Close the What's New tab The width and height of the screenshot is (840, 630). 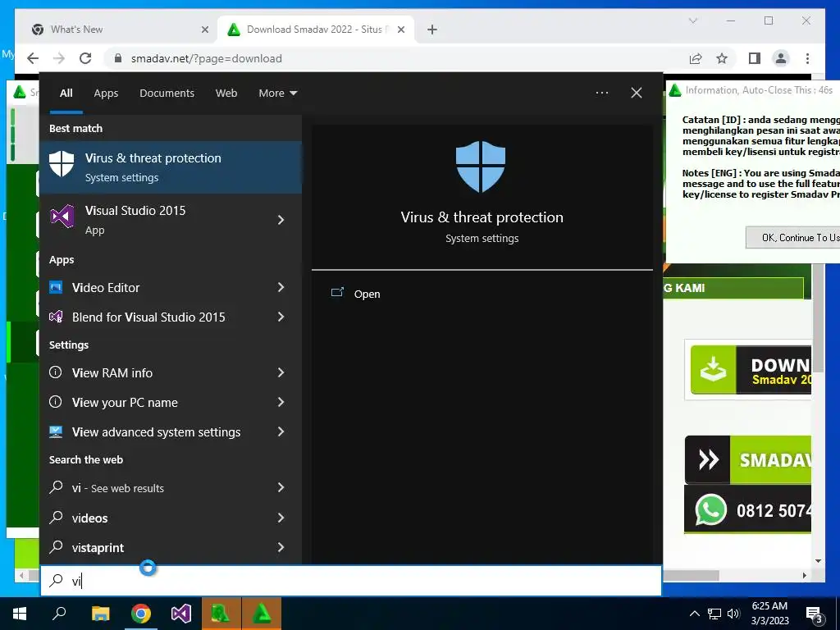pyautogui.click(x=204, y=30)
